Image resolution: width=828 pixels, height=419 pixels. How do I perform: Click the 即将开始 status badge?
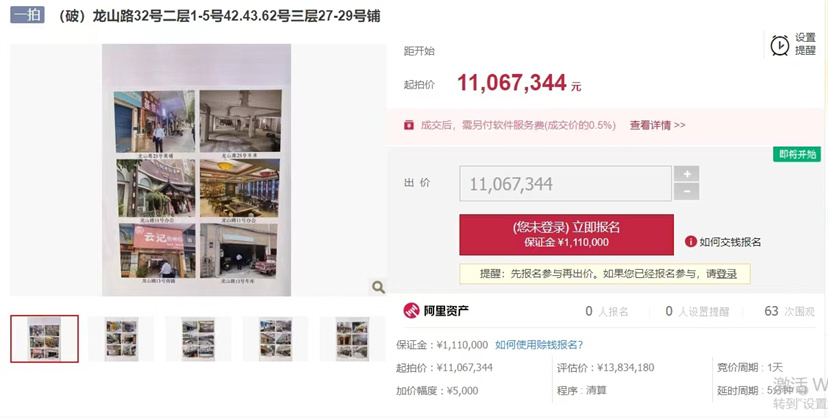797,154
